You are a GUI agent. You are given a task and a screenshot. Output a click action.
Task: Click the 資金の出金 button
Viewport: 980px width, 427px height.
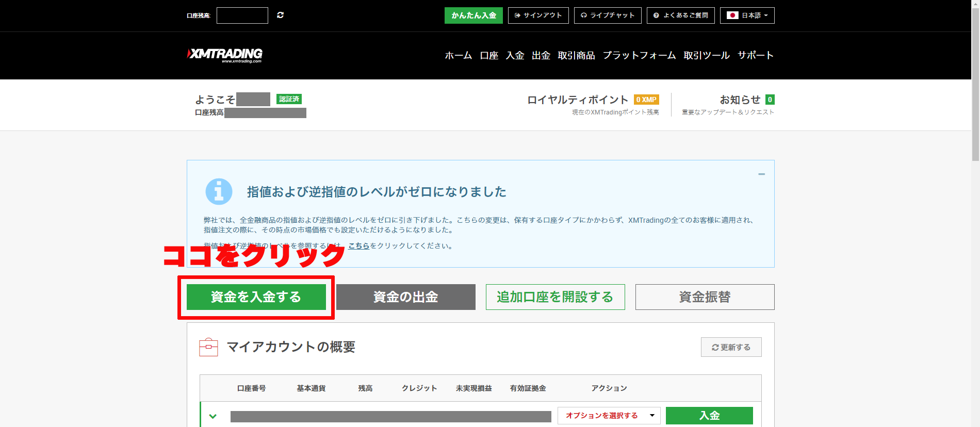(x=405, y=297)
